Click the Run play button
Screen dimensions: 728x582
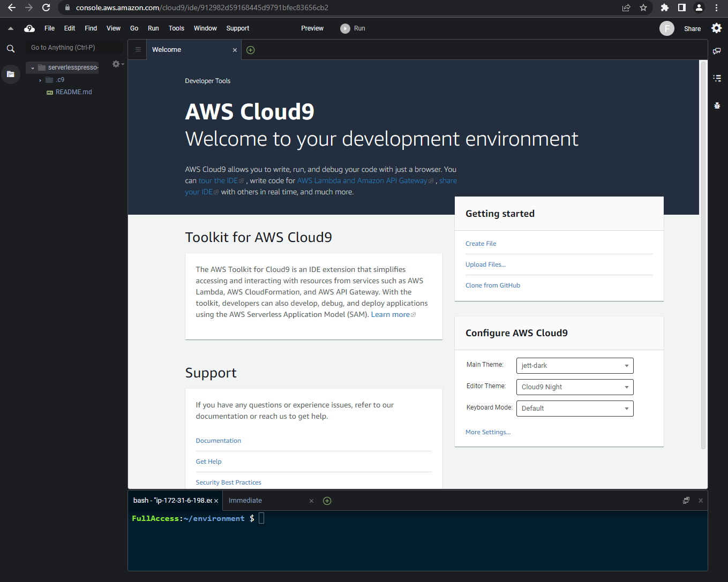point(352,28)
